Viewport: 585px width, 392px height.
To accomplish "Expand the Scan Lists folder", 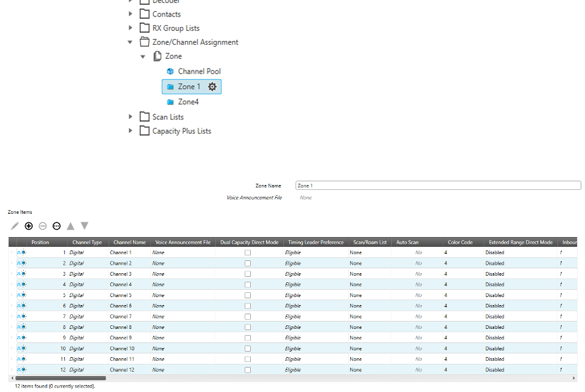I will coord(130,117).
